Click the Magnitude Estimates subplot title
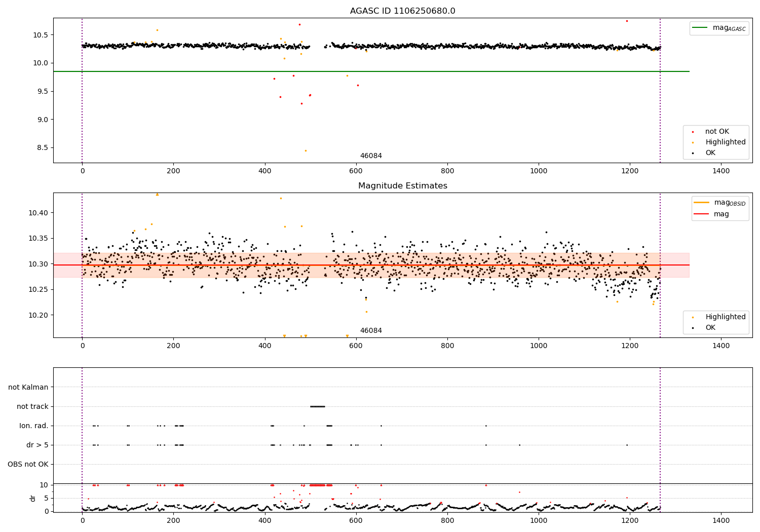This screenshot has height=532, width=760. point(402,186)
